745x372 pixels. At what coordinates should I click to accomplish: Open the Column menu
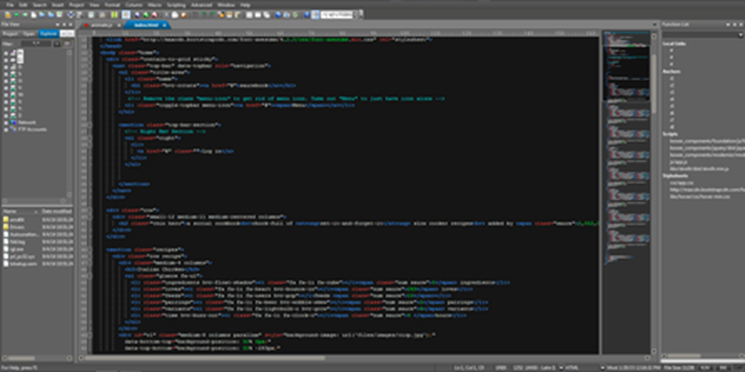(x=134, y=4)
